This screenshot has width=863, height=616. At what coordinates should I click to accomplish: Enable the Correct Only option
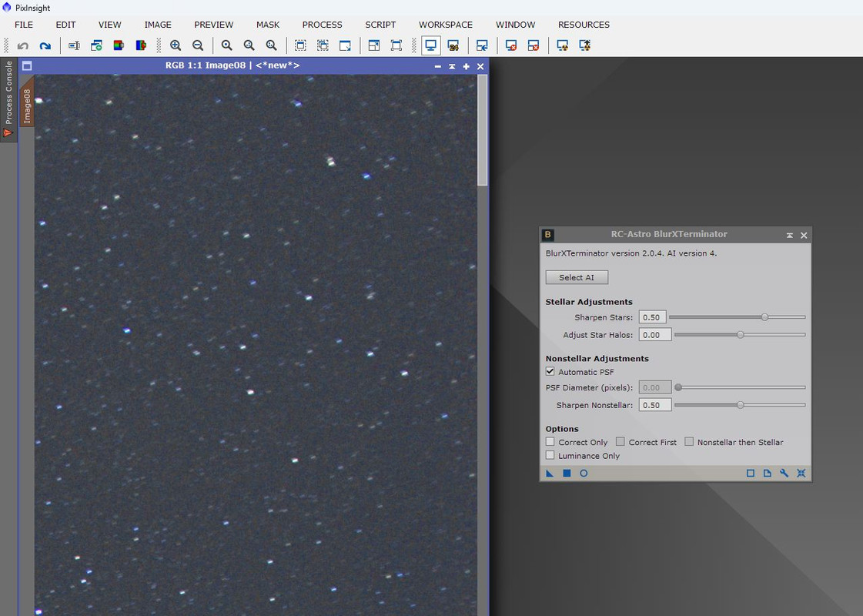[x=550, y=441]
